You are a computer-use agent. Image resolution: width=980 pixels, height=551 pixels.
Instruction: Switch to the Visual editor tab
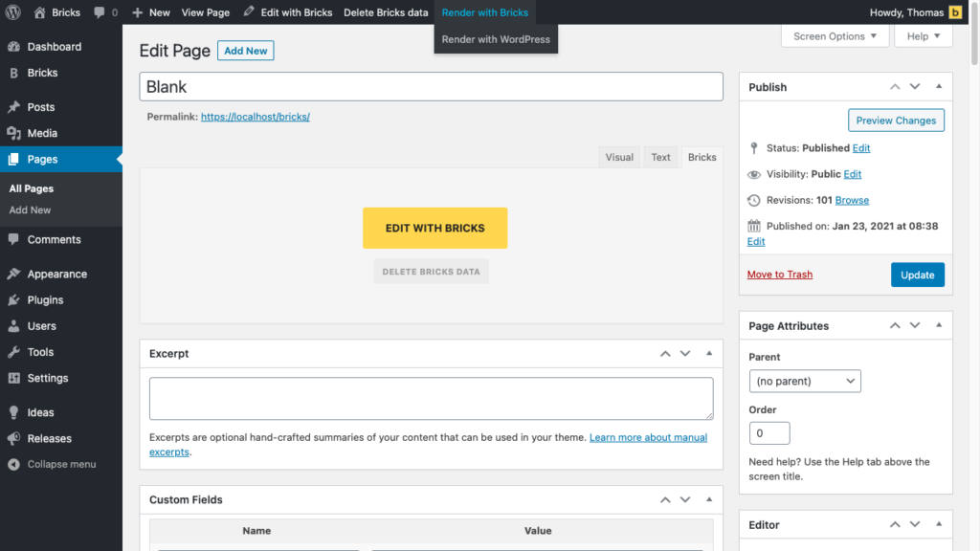click(x=619, y=157)
